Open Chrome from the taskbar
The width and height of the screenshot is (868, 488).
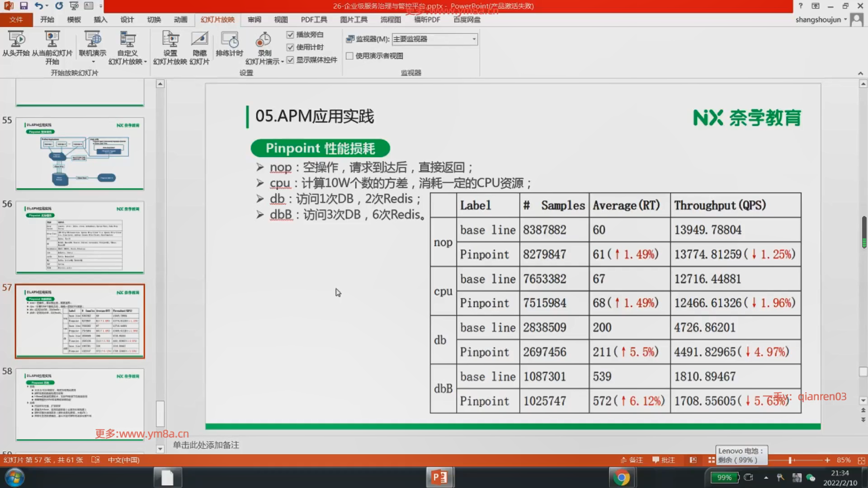coord(621,478)
